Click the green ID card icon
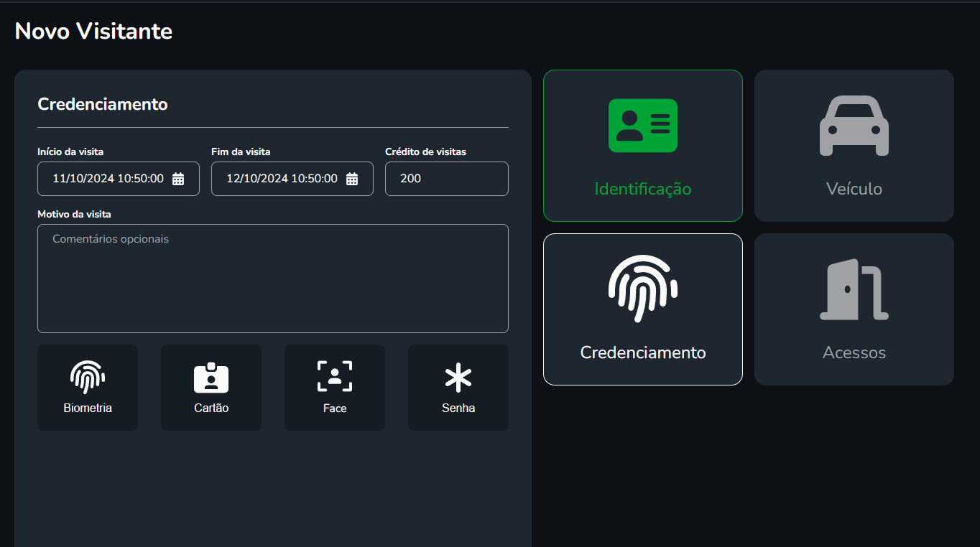The image size is (980, 547). tap(643, 126)
